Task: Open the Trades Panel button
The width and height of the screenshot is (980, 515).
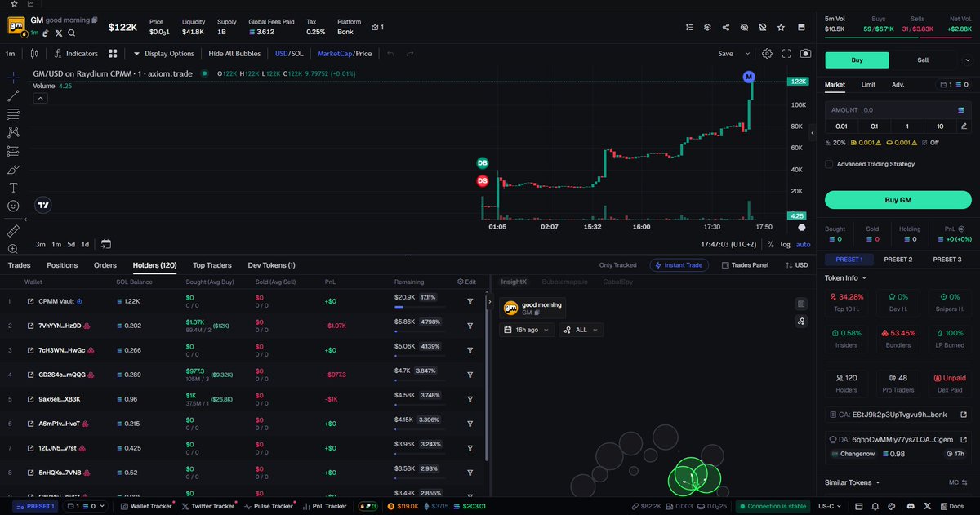Action: [x=745, y=265]
